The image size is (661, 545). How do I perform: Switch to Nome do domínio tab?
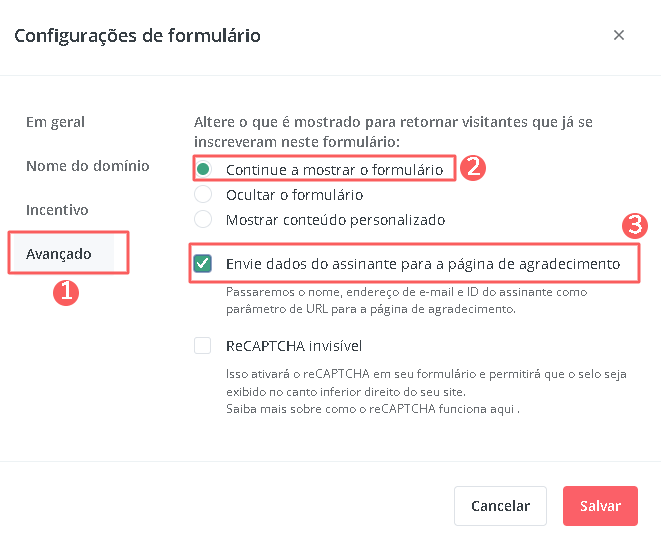[88, 166]
